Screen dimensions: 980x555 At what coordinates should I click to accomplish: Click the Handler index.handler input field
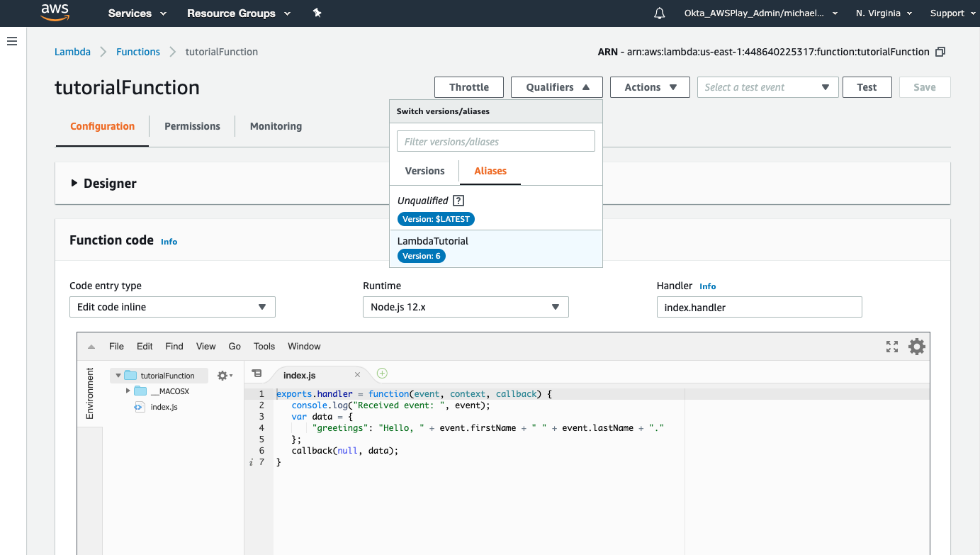pos(760,307)
